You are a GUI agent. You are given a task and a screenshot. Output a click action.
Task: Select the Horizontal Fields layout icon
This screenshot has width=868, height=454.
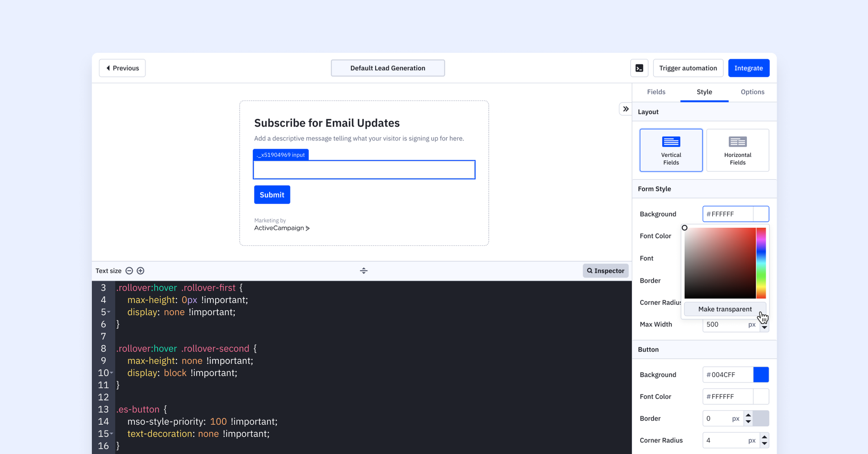click(737, 142)
